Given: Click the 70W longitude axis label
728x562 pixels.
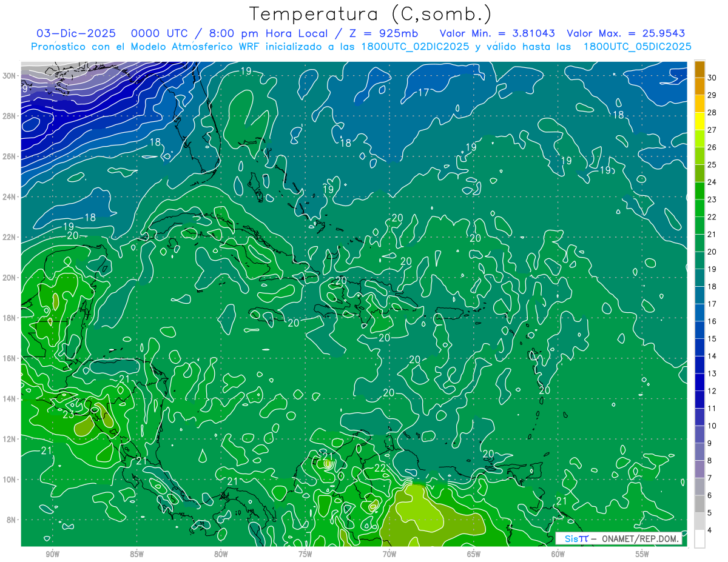Looking at the screenshot, I should [389, 554].
